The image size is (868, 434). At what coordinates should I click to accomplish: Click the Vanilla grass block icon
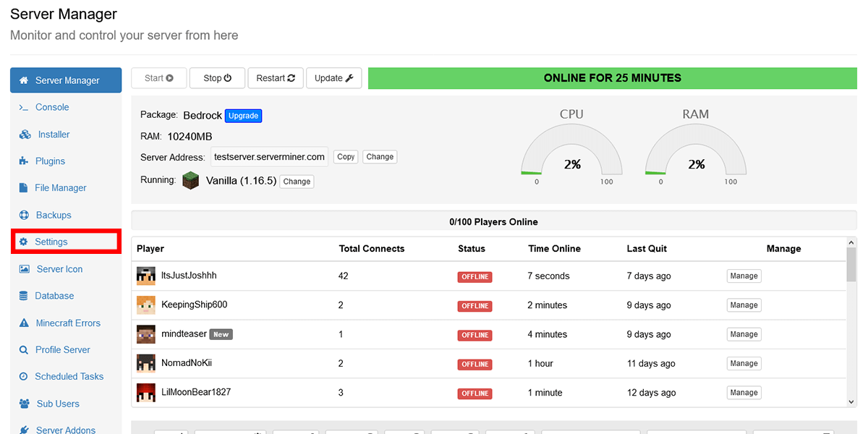click(x=190, y=180)
